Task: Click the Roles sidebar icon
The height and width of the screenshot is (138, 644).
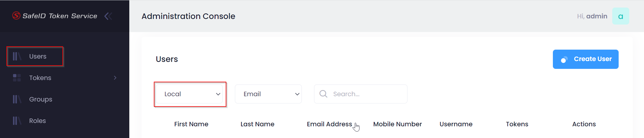Action: 17,121
